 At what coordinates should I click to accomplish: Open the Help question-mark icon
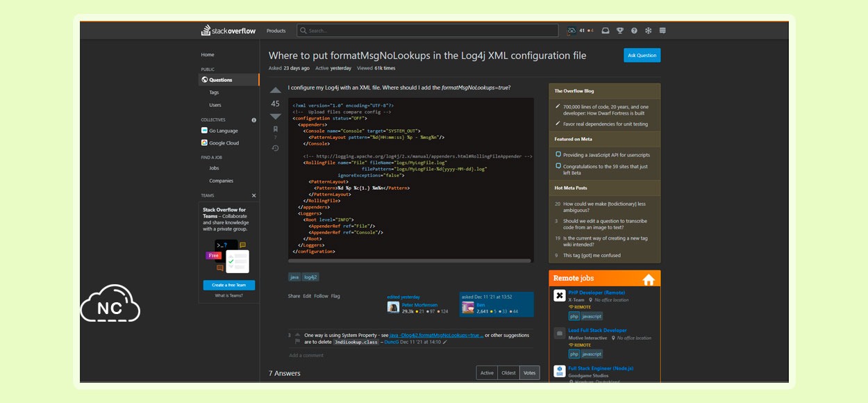(634, 31)
